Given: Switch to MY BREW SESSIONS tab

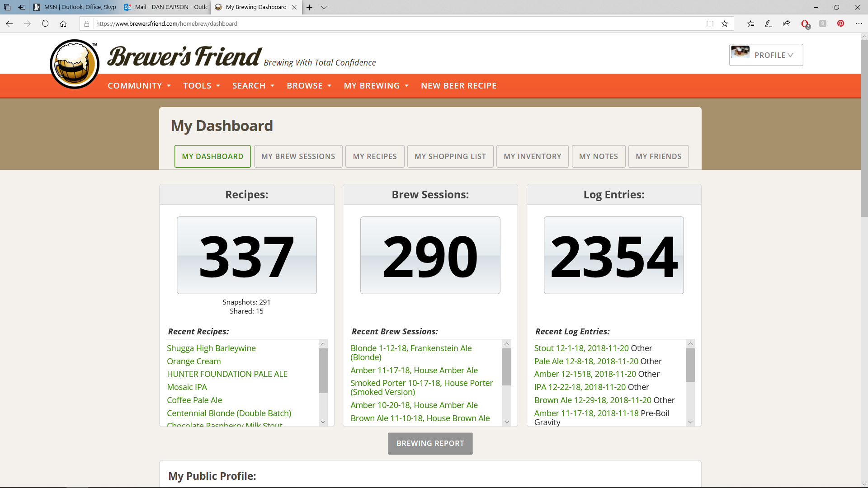Looking at the screenshot, I should pos(298,156).
